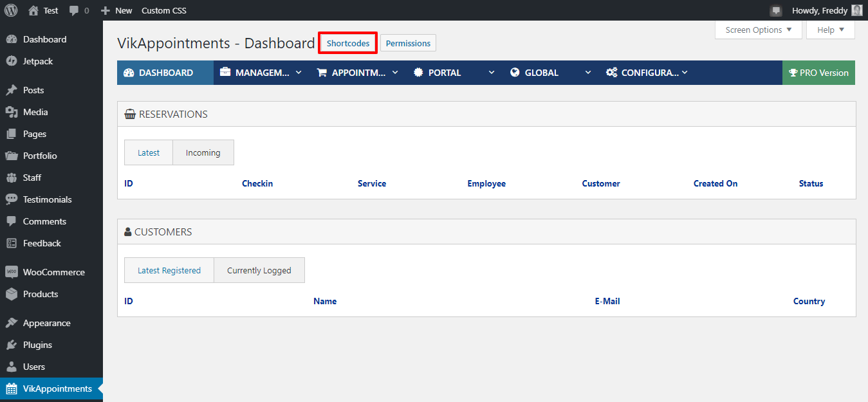Click the Jetpack icon in sidebar

pos(12,61)
